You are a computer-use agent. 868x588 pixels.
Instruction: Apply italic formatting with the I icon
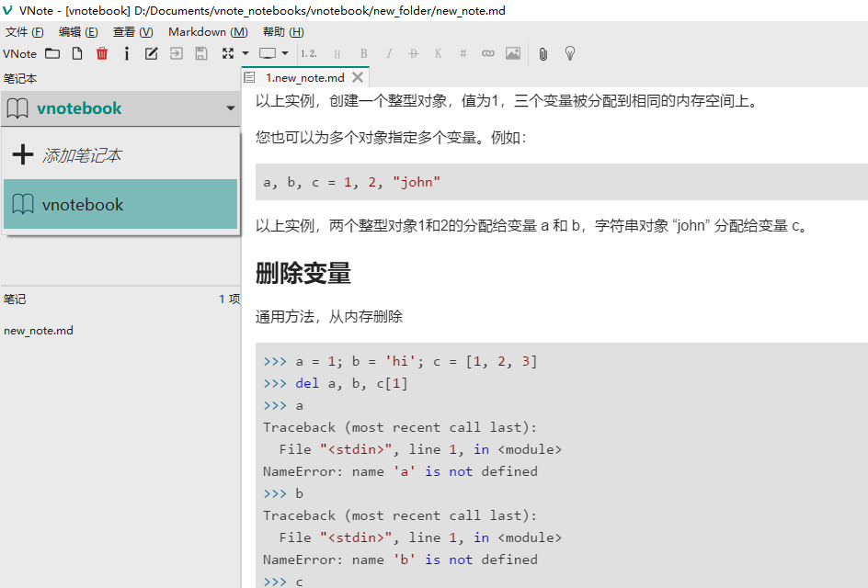(x=389, y=53)
